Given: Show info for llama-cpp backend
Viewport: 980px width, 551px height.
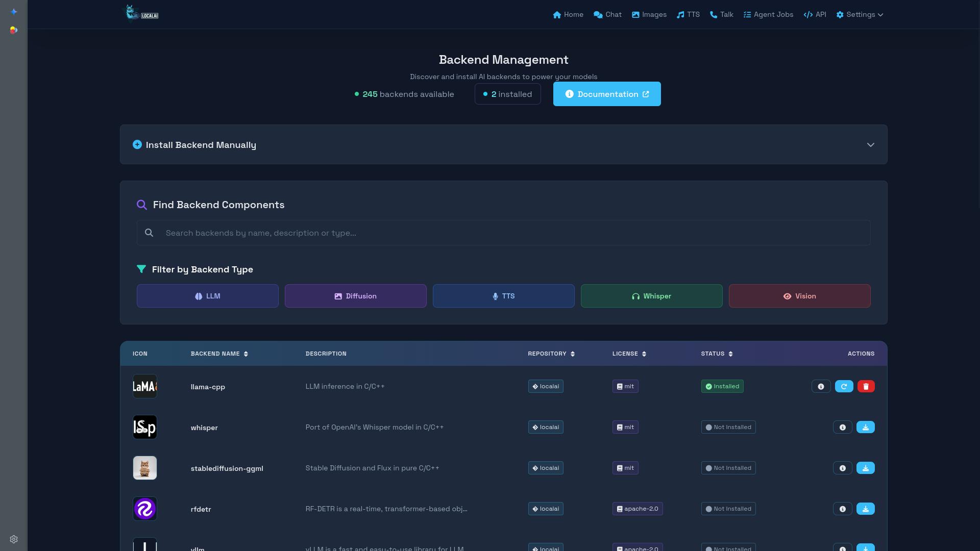Looking at the screenshot, I should coord(821,386).
